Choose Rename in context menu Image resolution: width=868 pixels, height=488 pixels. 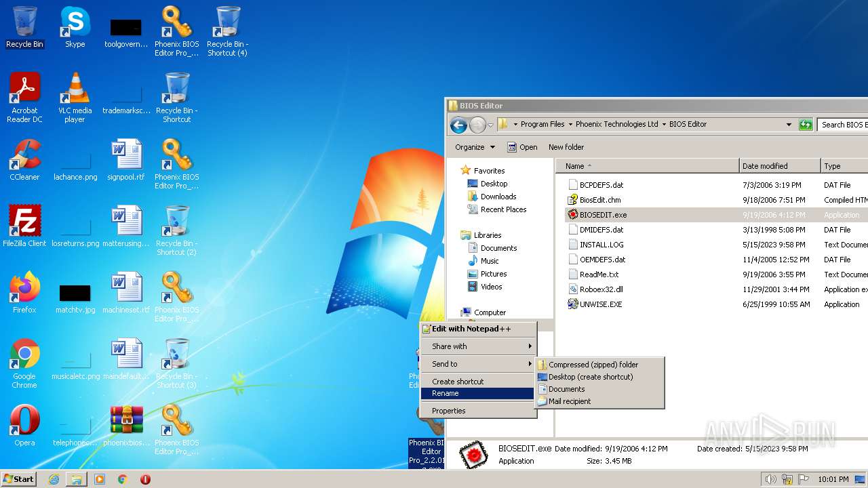tap(477, 393)
